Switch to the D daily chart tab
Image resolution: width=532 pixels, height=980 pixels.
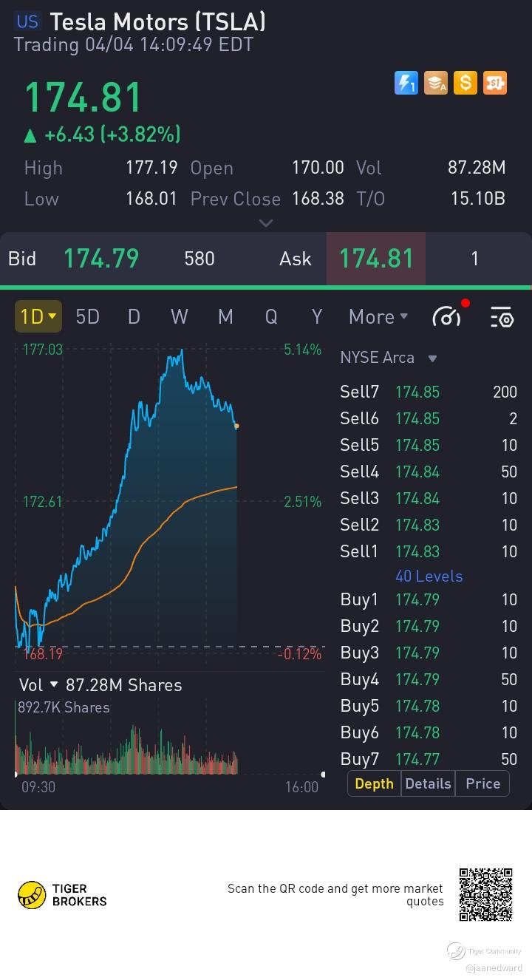134,316
